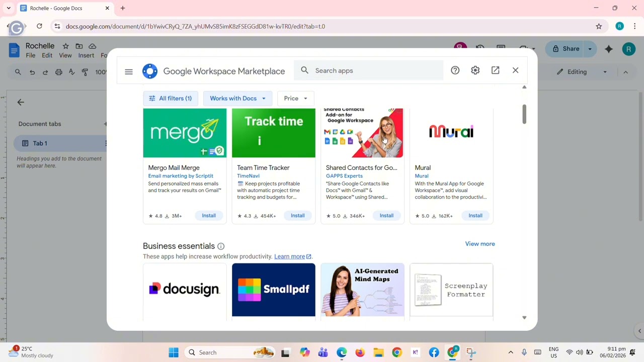Collapse the document tabs panel back arrow

(x=21, y=102)
